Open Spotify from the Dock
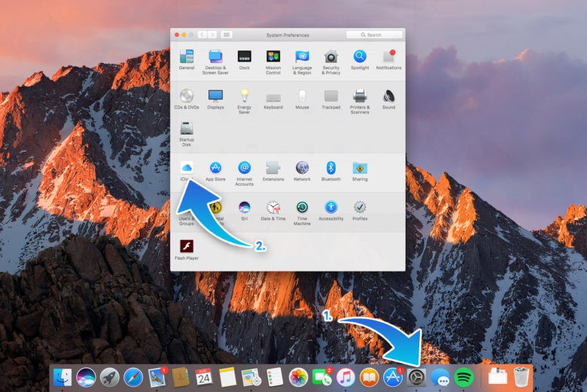 point(464,377)
